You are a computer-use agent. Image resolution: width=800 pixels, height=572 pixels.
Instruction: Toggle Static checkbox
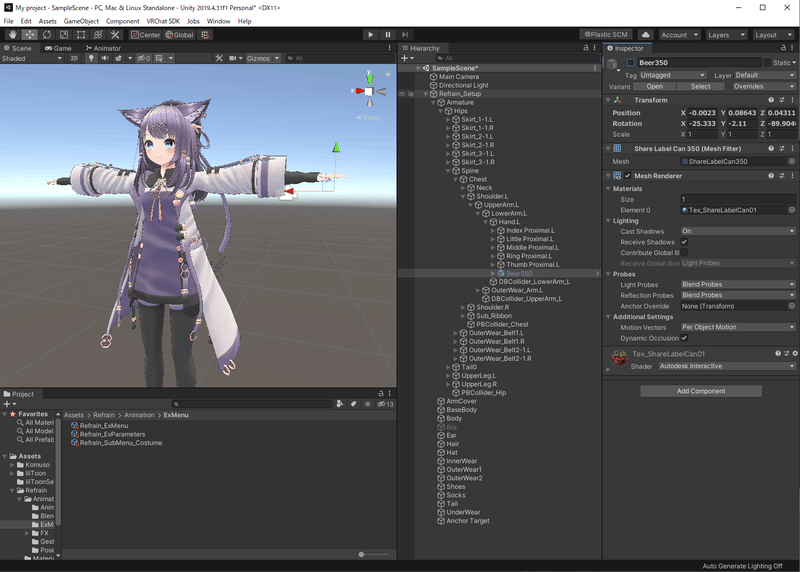[767, 62]
